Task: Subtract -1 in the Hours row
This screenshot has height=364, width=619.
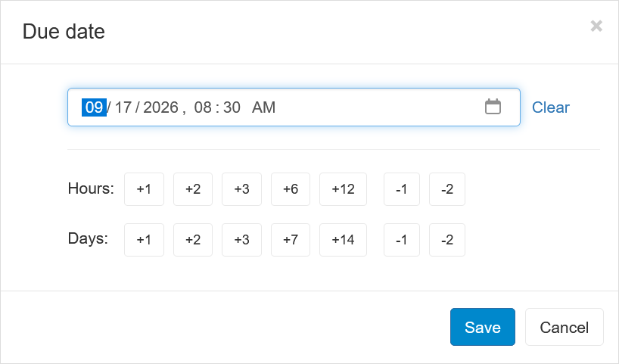Action: tap(402, 189)
